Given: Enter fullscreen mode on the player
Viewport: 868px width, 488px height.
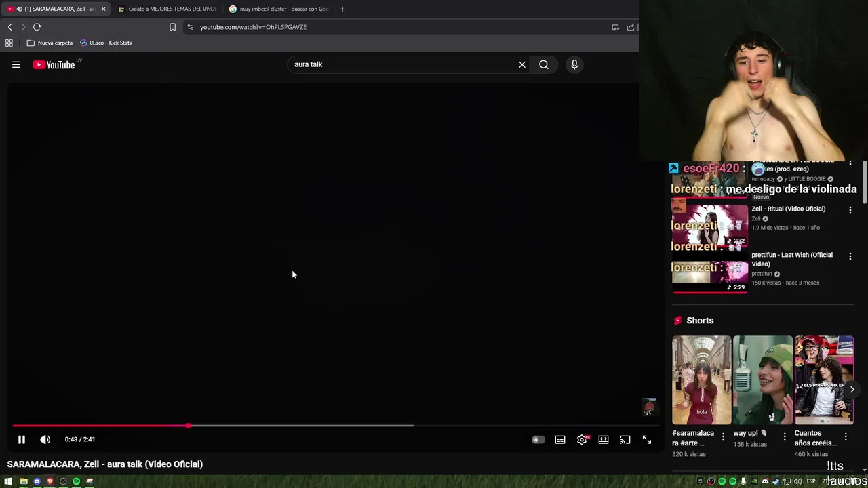Looking at the screenshot, I should click(647, 440).
